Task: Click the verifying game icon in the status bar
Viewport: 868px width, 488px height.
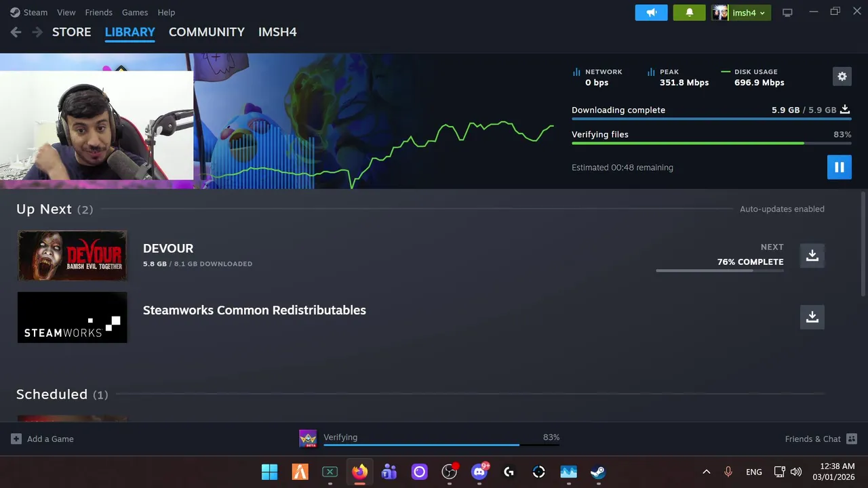Action: 308,439
